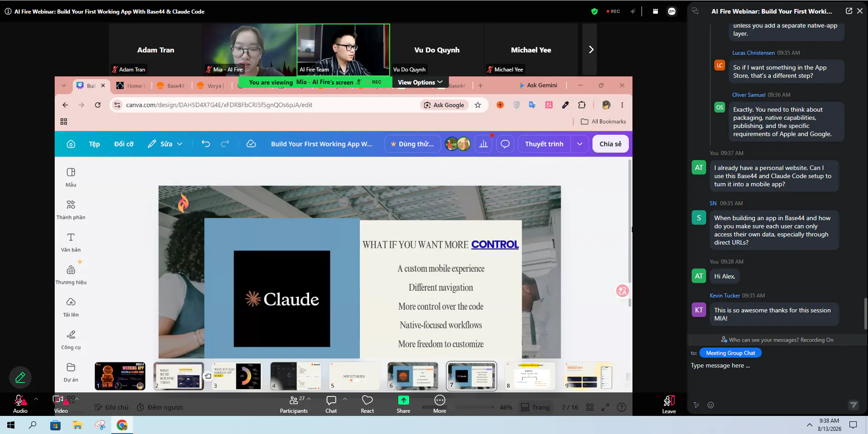The width and height of the screenshot is (868, 434).
Task: Open the Công cụ tools panel
Action: pyautogui.click(x=71, y=340)
